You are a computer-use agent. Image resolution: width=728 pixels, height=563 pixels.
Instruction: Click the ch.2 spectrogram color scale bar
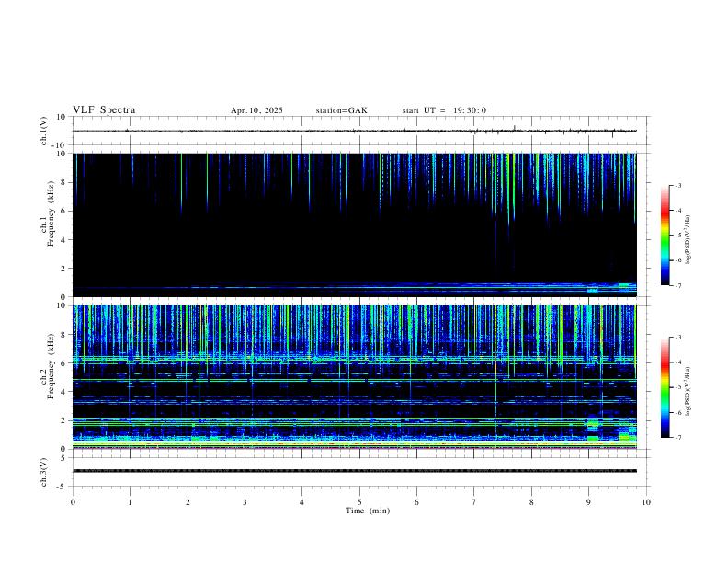(x=665, y=387)
